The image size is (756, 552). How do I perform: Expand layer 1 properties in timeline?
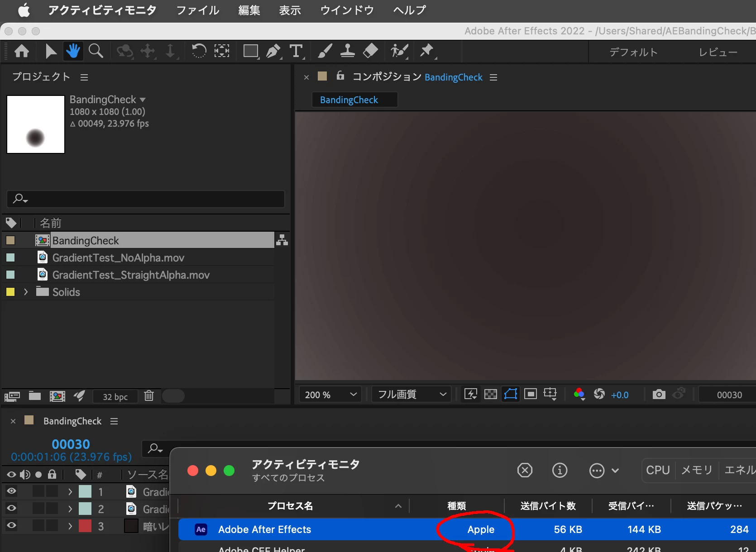pos(70,491)
